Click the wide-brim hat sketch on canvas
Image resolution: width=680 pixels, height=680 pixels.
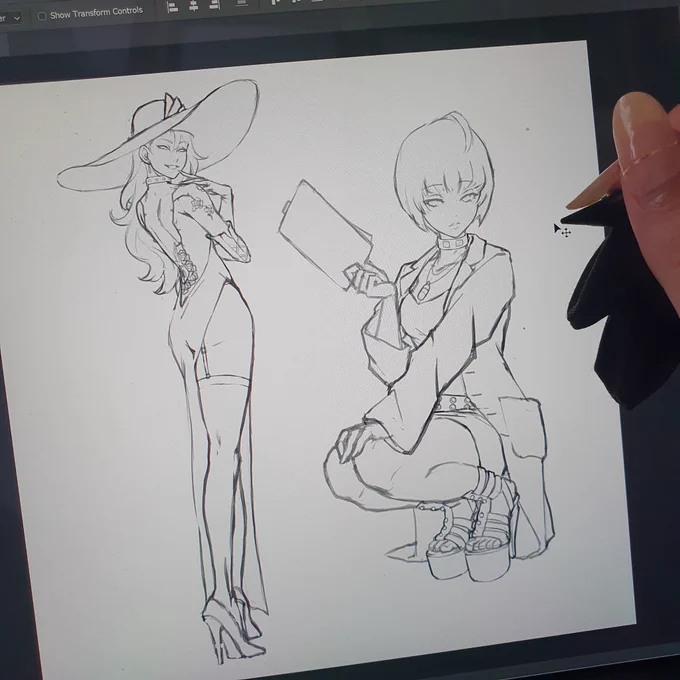coord(158,135)
